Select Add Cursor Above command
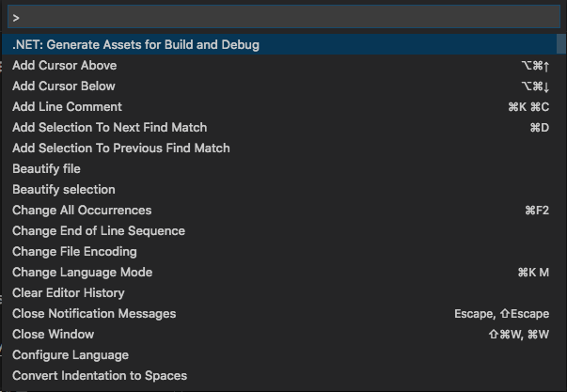This screenshot has width=567, height=392. coord(279,66)
